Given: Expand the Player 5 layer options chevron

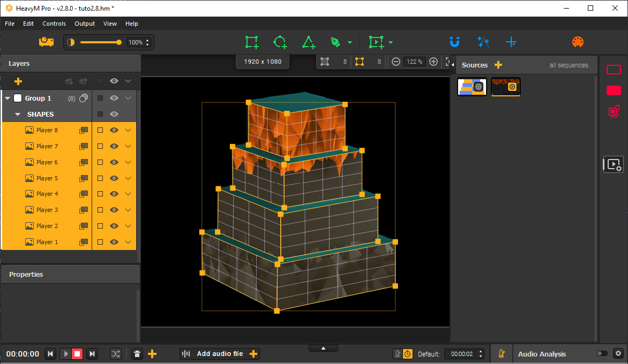Looking at the screenshot, I should click(128, 178).
